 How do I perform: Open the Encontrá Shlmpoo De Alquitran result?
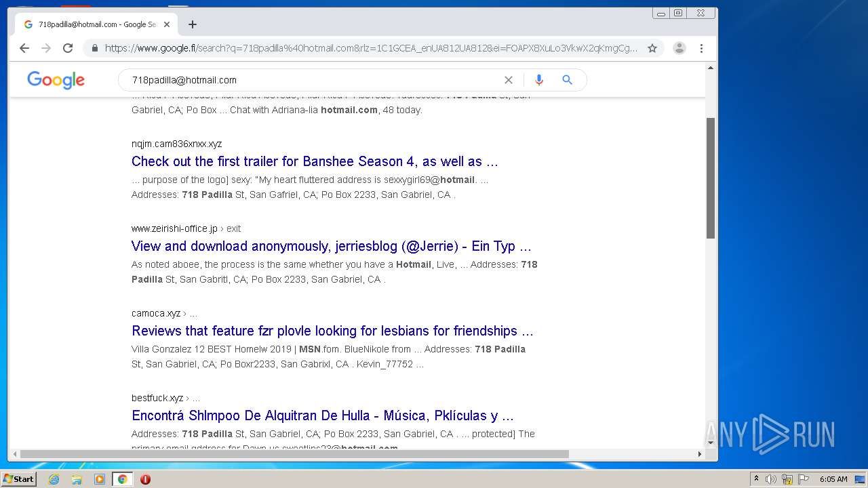pyautogui.click(x=323, y=415)
